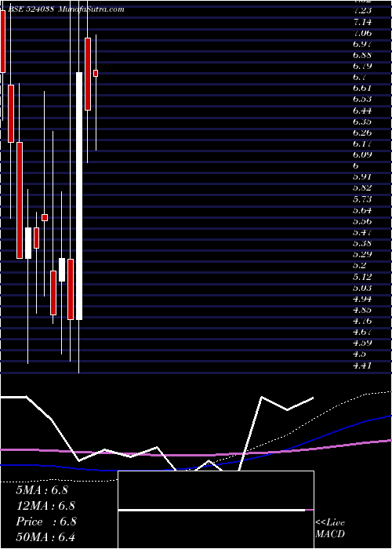The width and height of the screenshot is (392, 549).
Task: Click the 6.79 price axis label
Action: pos(362,66)
